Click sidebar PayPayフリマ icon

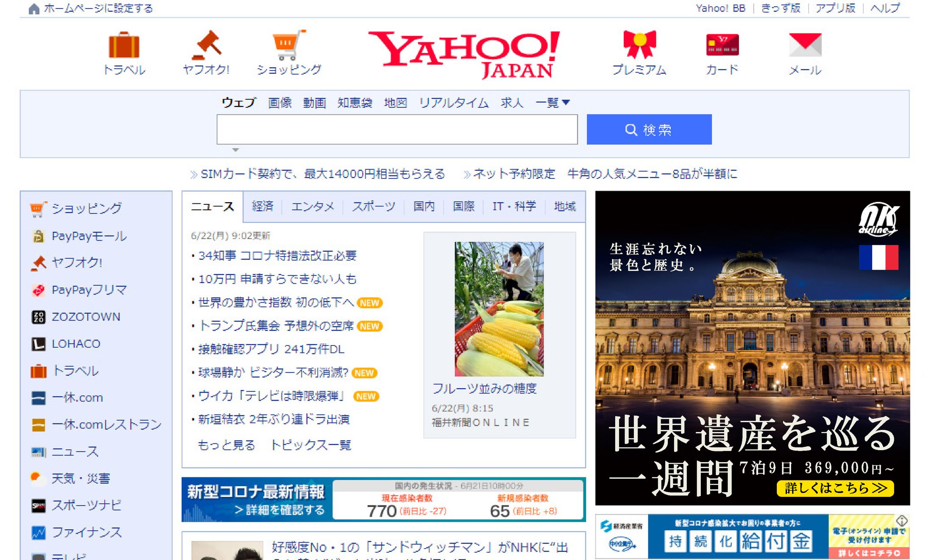(38, 290)
